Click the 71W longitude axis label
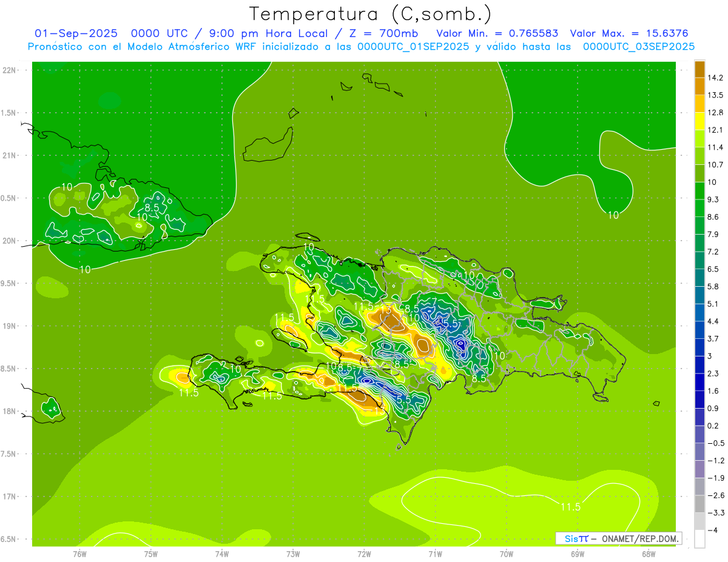 point(435,554)
